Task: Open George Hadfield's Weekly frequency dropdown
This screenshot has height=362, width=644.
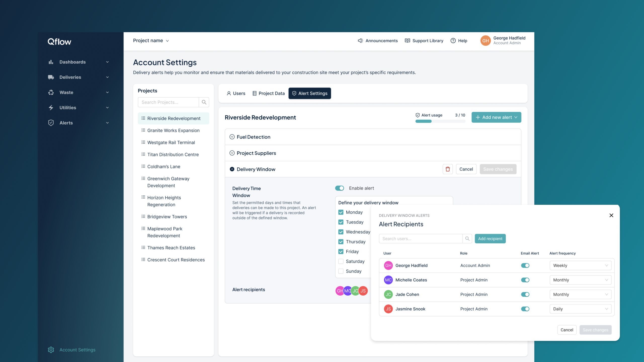Action: [x=580, y=265]
